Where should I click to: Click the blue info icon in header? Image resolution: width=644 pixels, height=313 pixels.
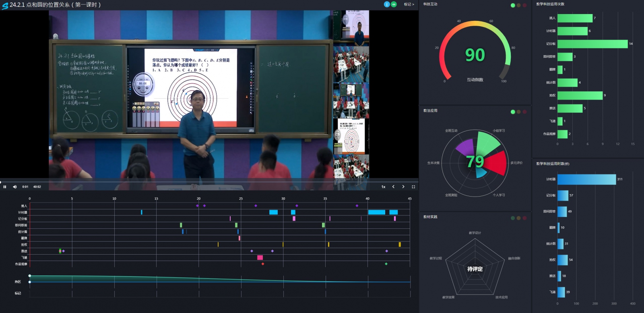pyautogui.click(x=387, y=4)
